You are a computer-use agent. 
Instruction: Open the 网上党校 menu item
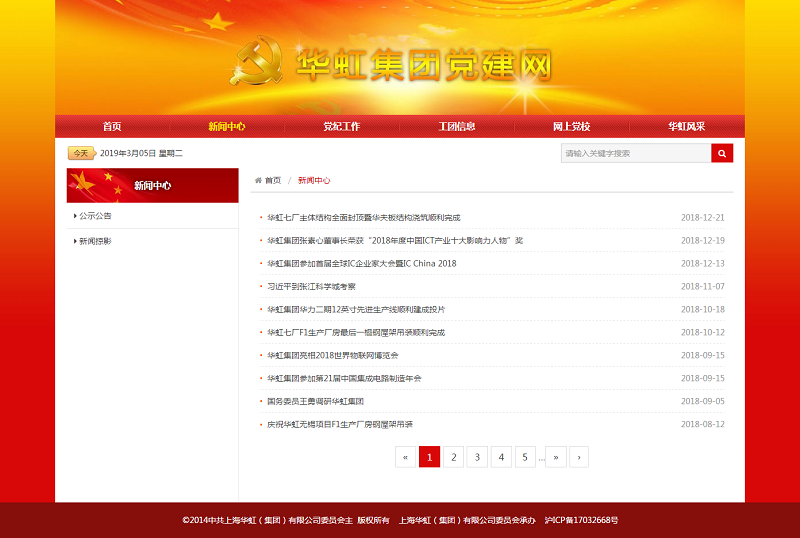(571, 127)
